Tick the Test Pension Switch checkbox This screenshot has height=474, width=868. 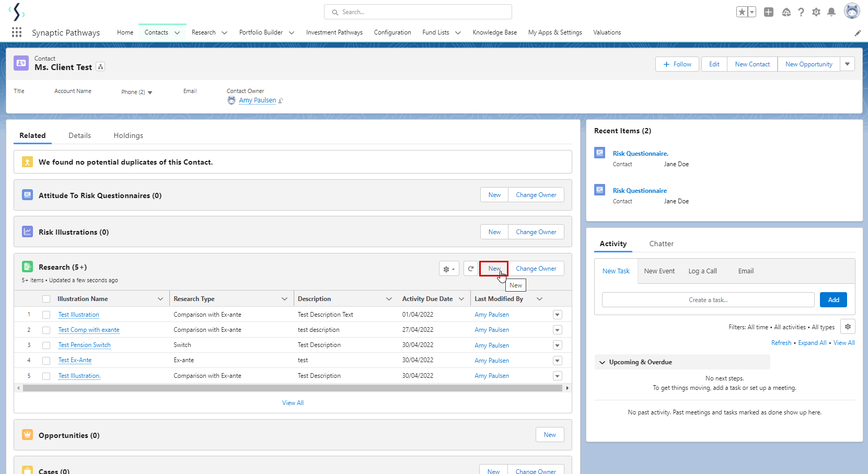click(47, 345)
